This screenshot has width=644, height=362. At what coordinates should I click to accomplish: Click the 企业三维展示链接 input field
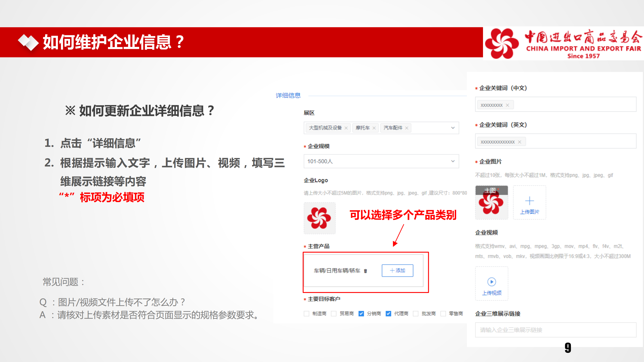tap(555, 330)
